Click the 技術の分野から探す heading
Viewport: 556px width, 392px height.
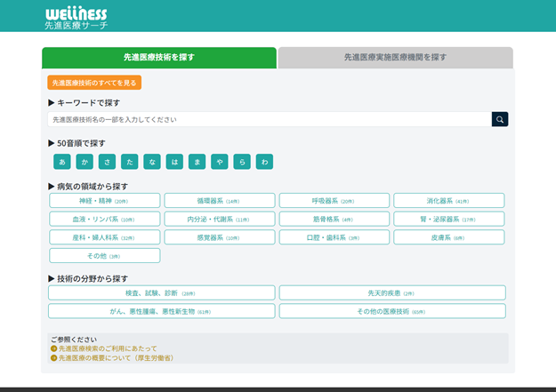88,278
